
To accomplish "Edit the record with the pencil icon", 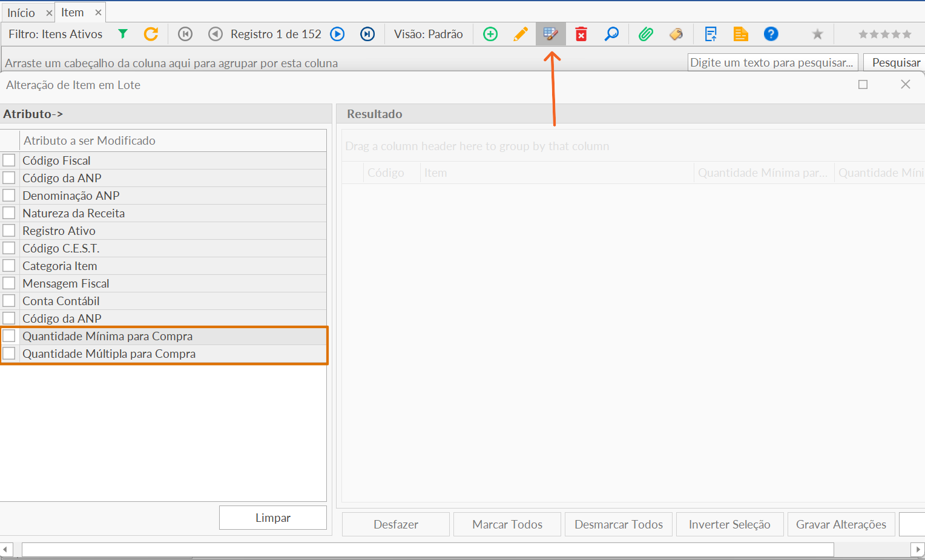I will click(521, 34).
